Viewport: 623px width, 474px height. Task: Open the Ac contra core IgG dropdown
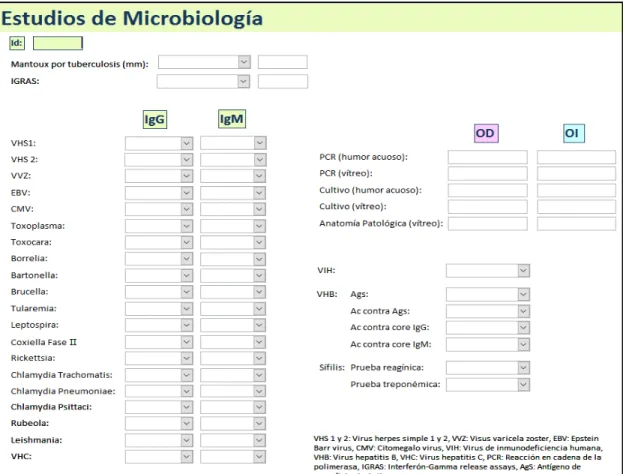(x=524, y=327)
